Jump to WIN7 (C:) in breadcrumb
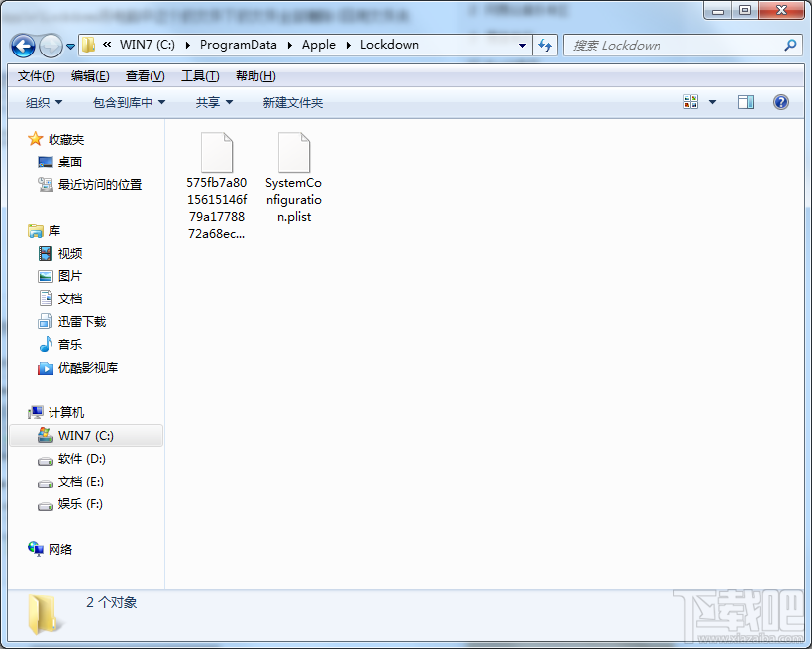Image resolution: width=812 pixels, height=649 pixels. (148, 45)
